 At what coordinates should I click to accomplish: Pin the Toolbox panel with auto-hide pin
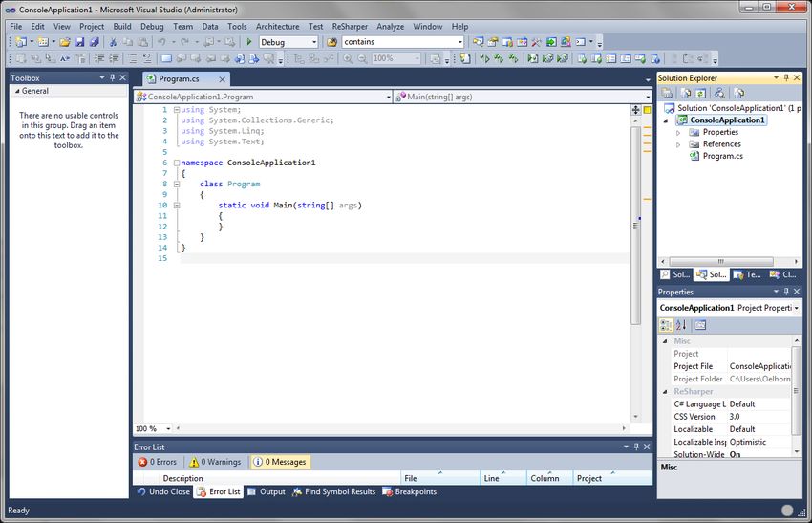click(x=113, y=77)
